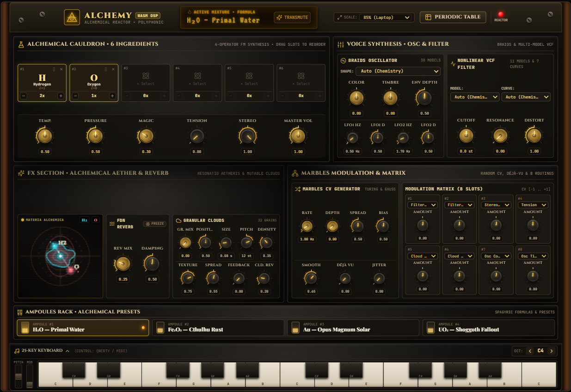Open the VCF filter Model dropdown
The height and width of the screenshot is (392, 571).
click(x=475, y=97)
